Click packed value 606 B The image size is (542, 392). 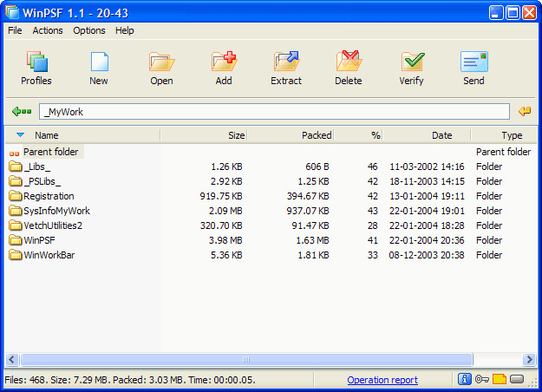[317, 167]
